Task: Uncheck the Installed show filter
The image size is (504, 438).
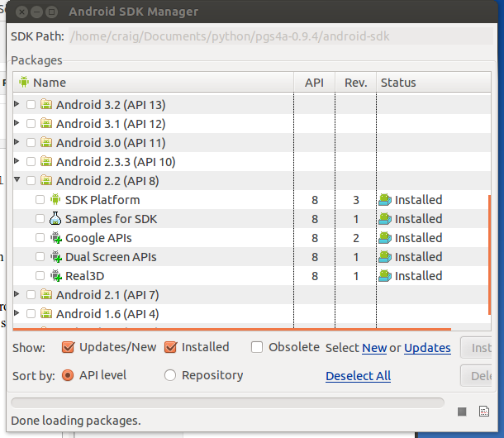Action: pos(170,347)
